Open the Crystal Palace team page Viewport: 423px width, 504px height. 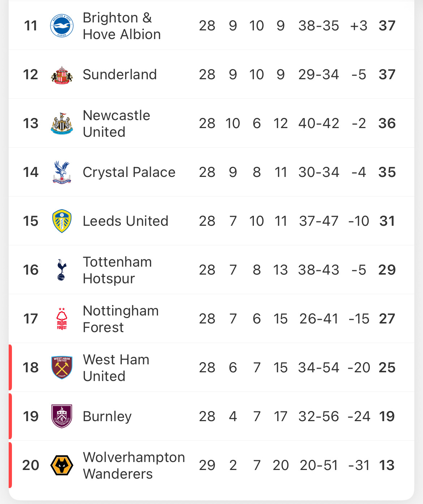(129, 172)
